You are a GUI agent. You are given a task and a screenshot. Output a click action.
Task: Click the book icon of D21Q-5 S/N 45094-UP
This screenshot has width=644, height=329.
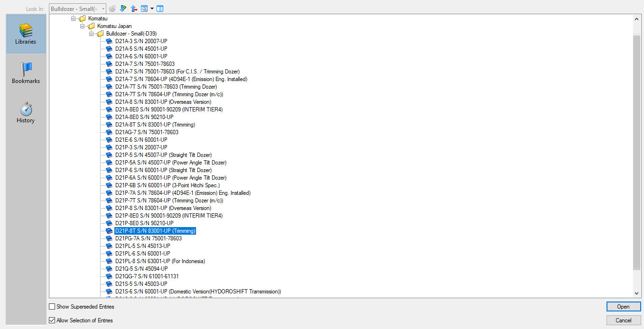[109, 269]
